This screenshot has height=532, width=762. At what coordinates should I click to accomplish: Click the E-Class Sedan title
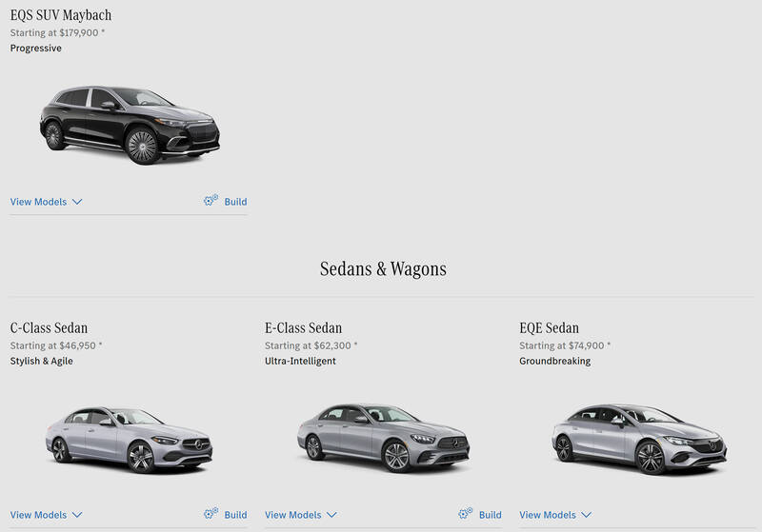click(303, 327)
